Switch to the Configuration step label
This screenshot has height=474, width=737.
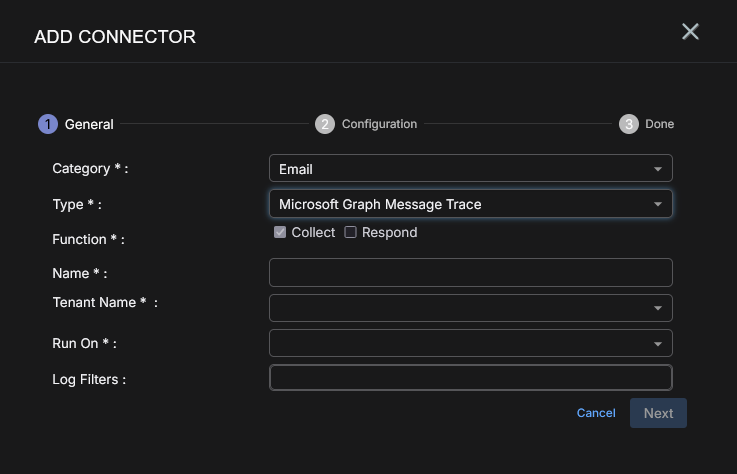(379, 124)
